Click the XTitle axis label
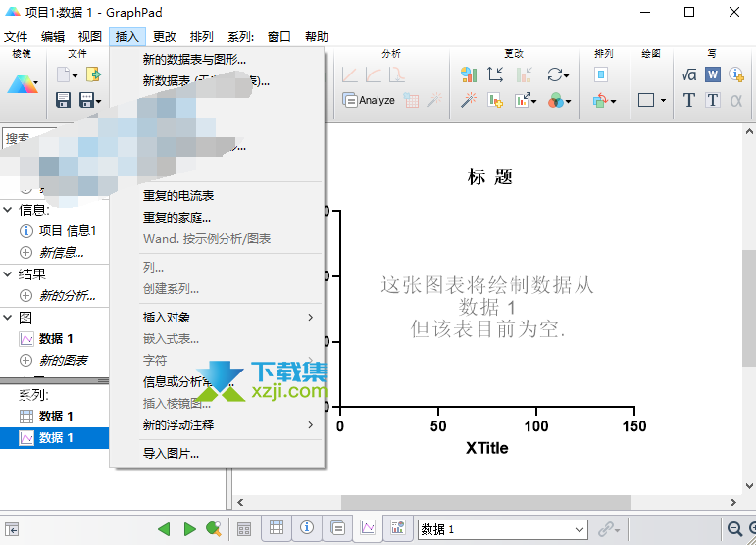 [487, 448]
